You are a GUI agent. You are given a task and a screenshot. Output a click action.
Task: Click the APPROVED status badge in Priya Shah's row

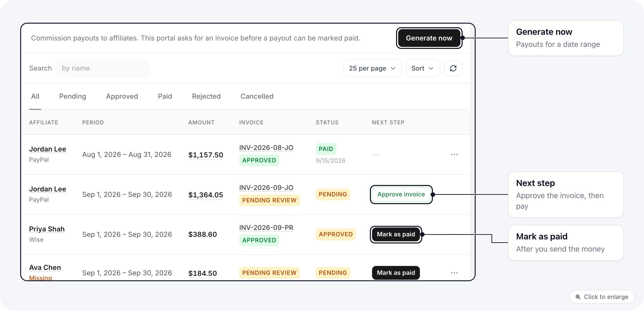pos(336,234)
